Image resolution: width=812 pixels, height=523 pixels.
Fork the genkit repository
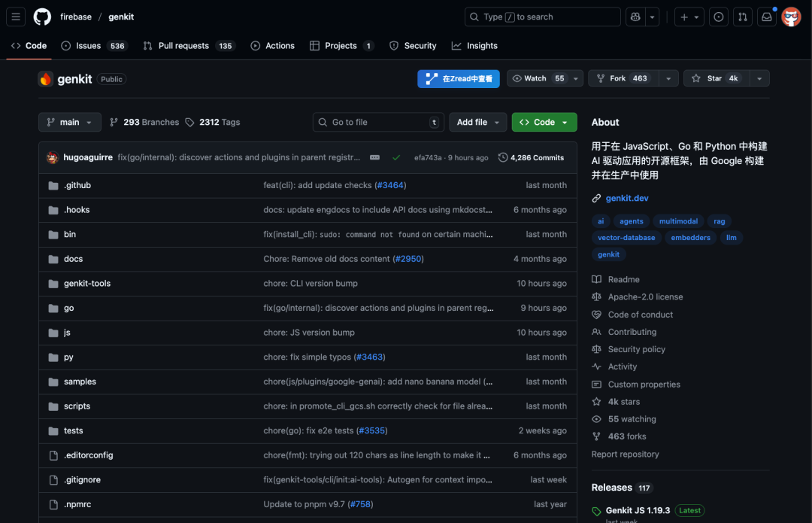point(623,78)
